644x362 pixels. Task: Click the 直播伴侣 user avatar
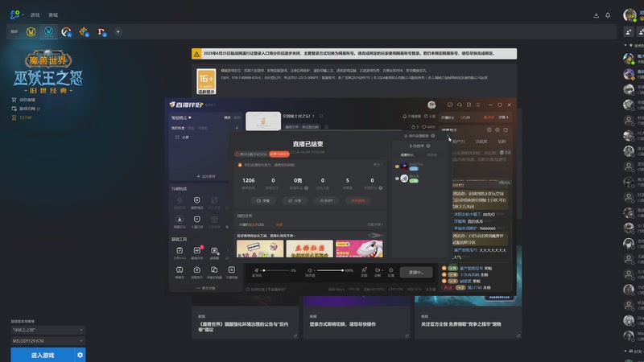point(431,105)
